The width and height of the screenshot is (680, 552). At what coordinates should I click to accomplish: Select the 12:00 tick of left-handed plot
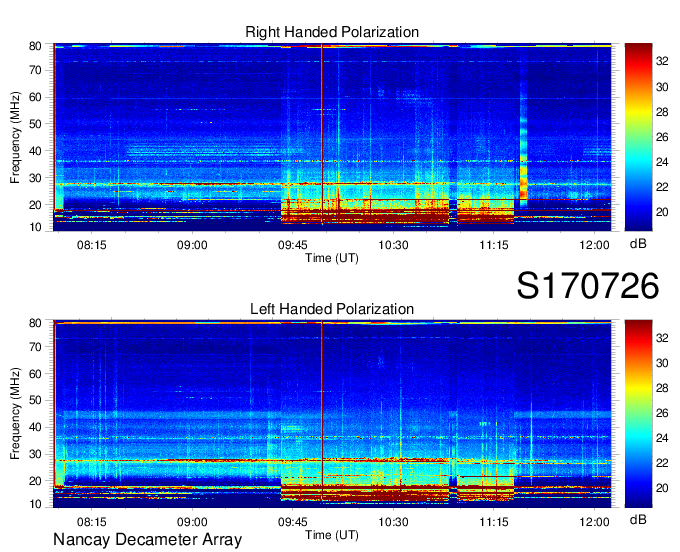[595, 522]
